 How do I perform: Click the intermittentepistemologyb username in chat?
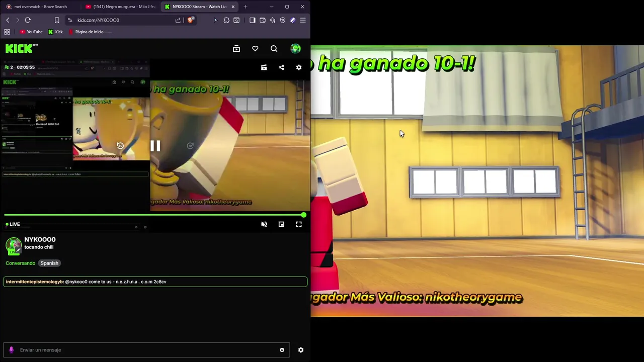pyautogui.click(x=35, y=282)
